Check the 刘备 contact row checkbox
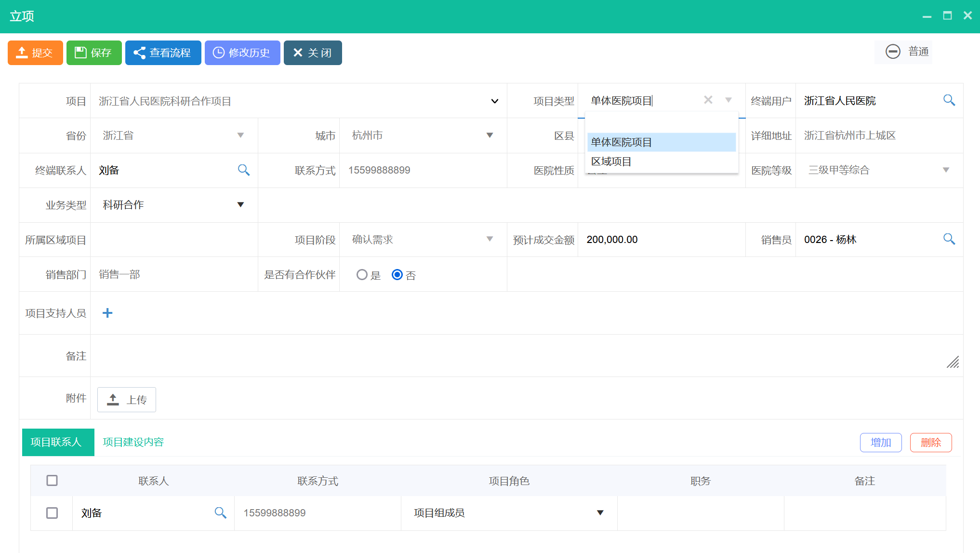980x553 pixels. [52, 513]
